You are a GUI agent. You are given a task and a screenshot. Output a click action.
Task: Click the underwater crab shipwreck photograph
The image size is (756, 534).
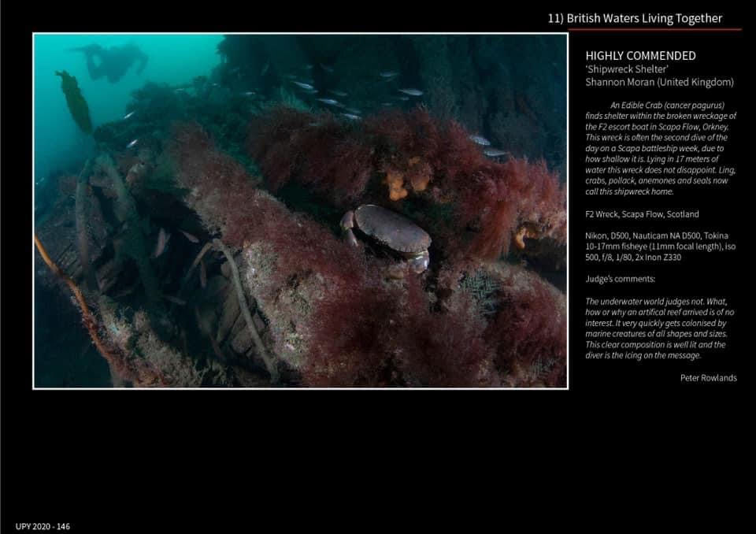tap(300, 211)
